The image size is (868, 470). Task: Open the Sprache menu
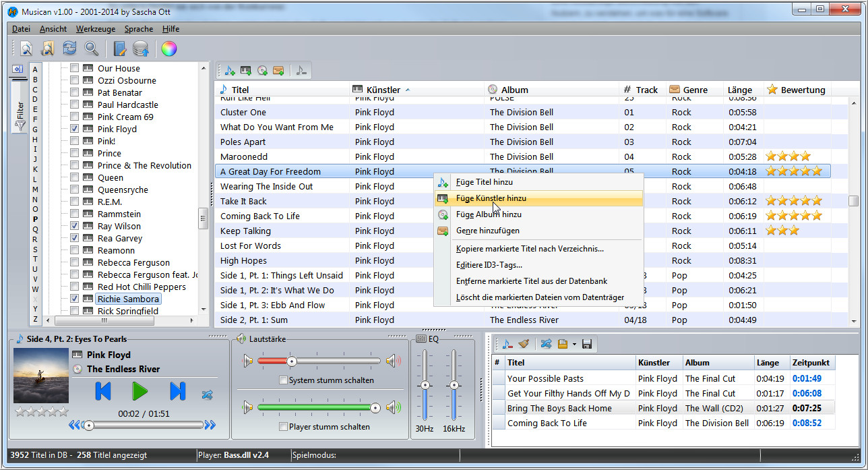pyautogui.click(x=139, y=29)
